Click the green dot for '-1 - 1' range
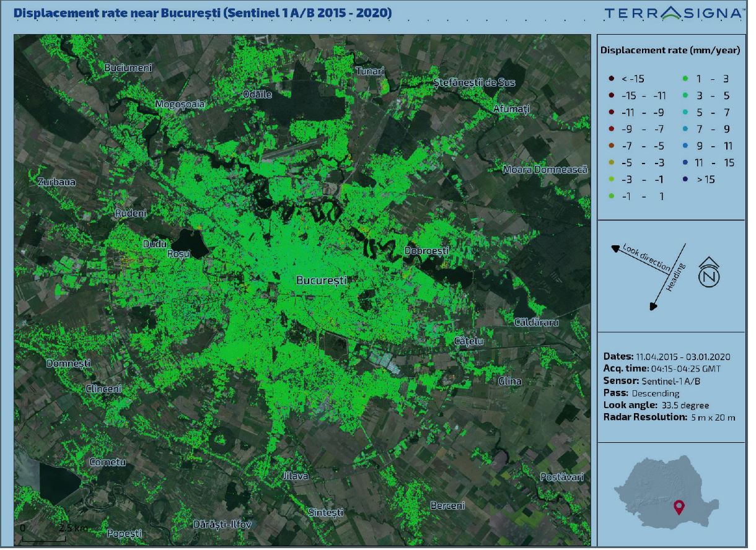The width and height of the screenshot is (756, 550). pos(611,196)
